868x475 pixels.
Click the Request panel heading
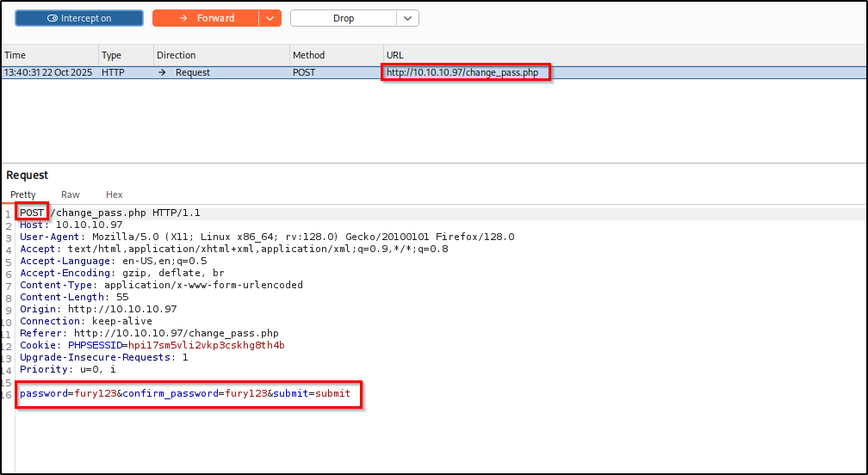(28, 176)
